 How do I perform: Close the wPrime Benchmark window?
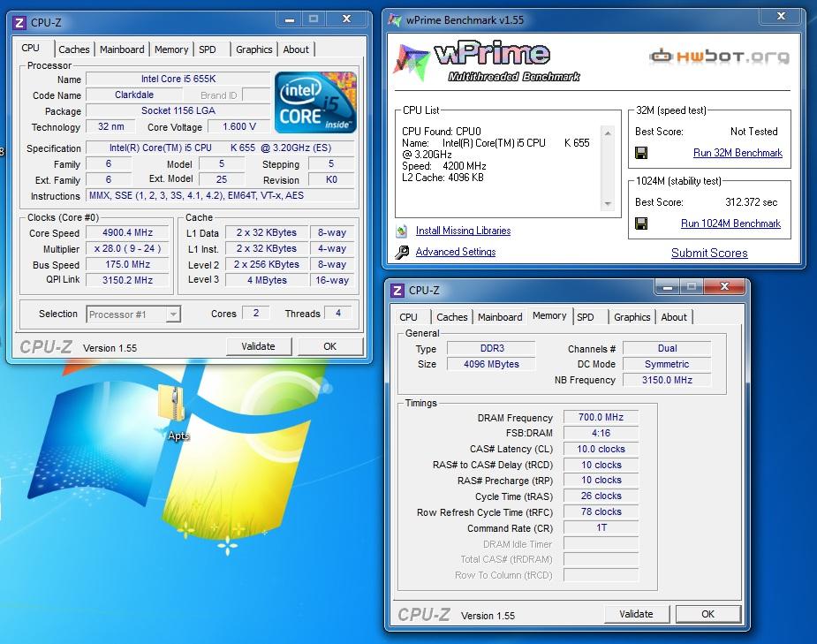(781, 16)
